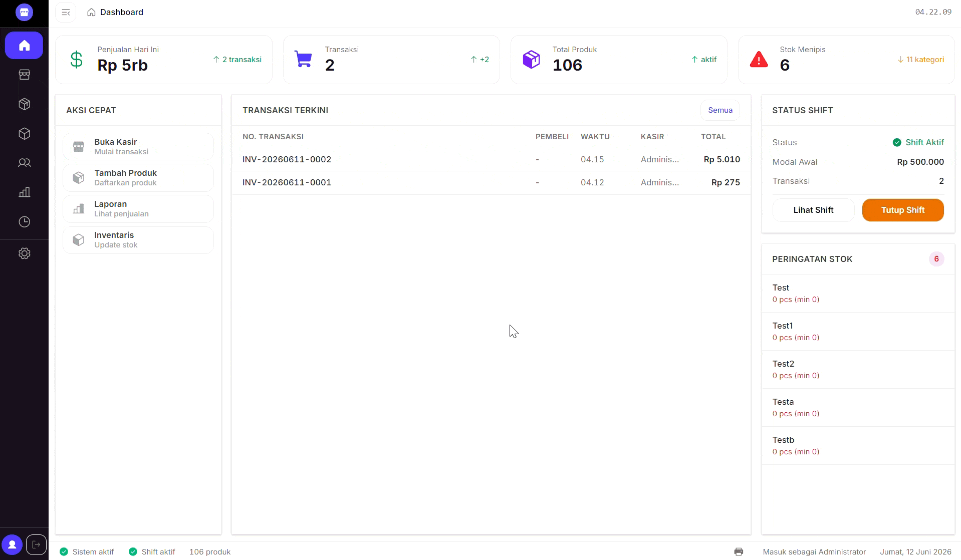Click the Semua button in Transaksi Terkini
Screen dimensions: 961x560
[x=720, y=110]
